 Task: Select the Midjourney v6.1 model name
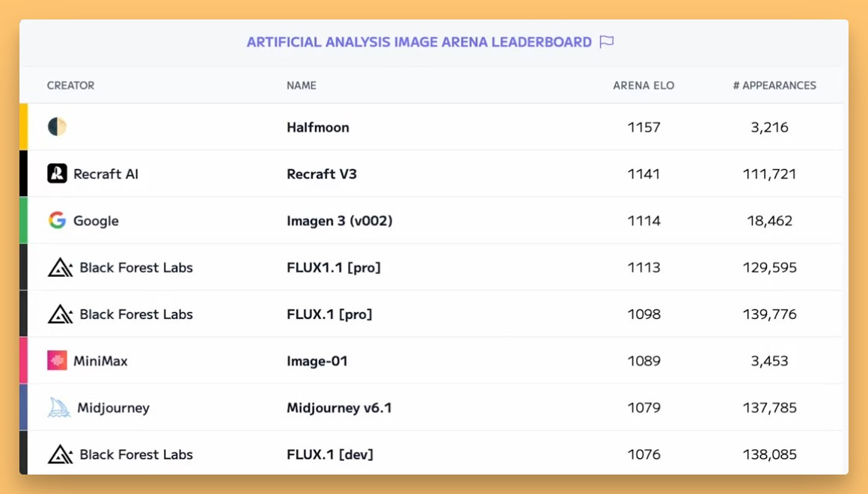(x=339, y=408)
